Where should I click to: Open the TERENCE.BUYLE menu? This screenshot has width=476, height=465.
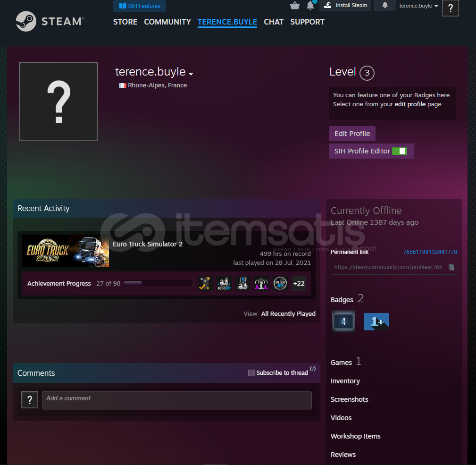pos(227,22)
